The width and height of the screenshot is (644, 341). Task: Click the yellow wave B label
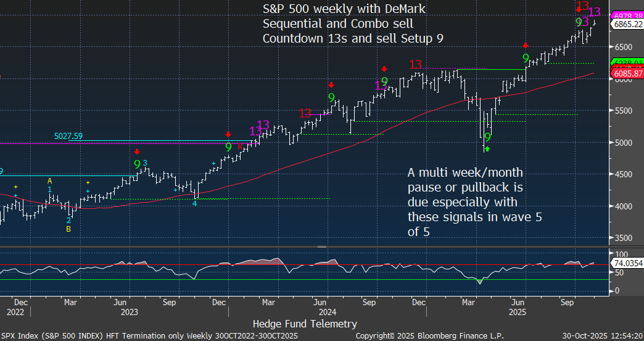[69, 229]
